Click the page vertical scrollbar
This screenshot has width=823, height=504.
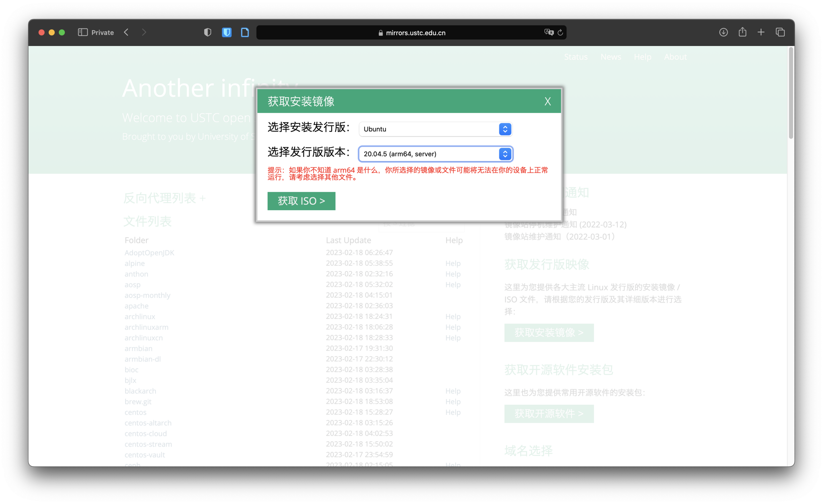[x=791, y=93]
